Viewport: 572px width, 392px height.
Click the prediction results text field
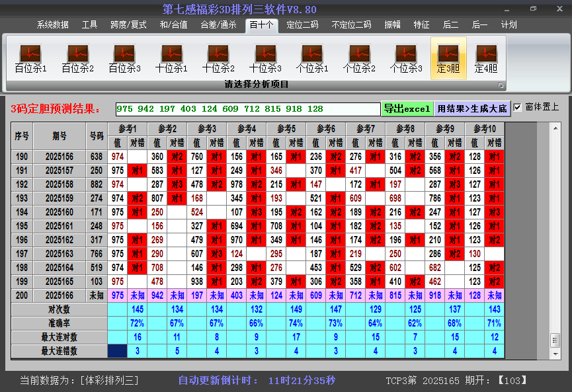pos(248,108)
